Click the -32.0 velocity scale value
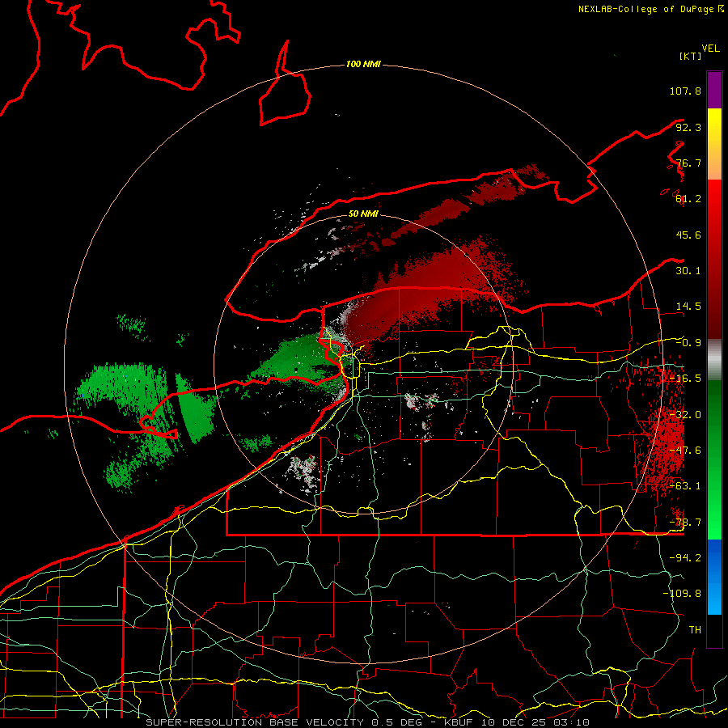Image resolution: width=728 pixels, height=728 pixels. 685,415
